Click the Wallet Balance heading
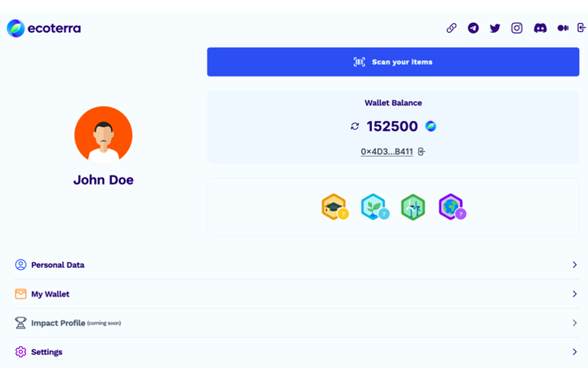Screen dimensions: 588x371 (x=393, y=103)
